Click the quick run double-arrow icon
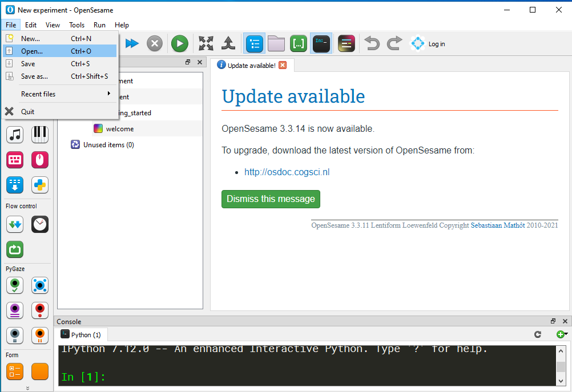This screenshot has height=392, width=572. pos(132,44)
